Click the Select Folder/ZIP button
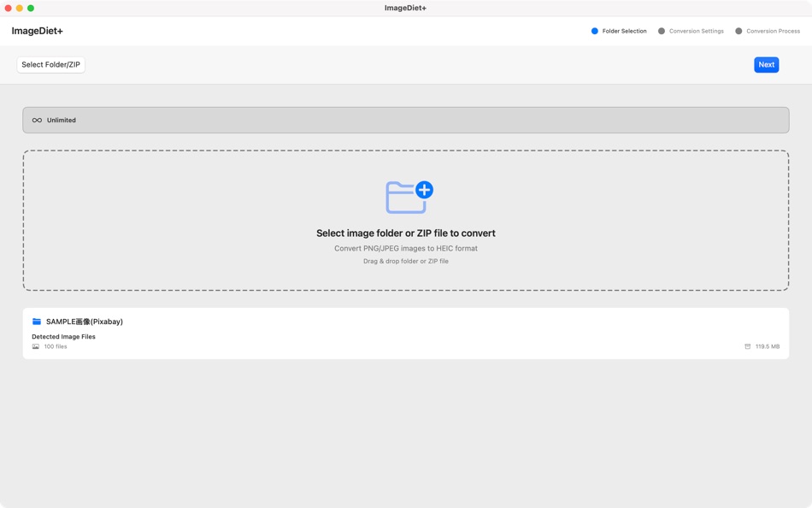The width and height of the screenshot is (812, 508). pyautogui.click(x=50, y=64)
